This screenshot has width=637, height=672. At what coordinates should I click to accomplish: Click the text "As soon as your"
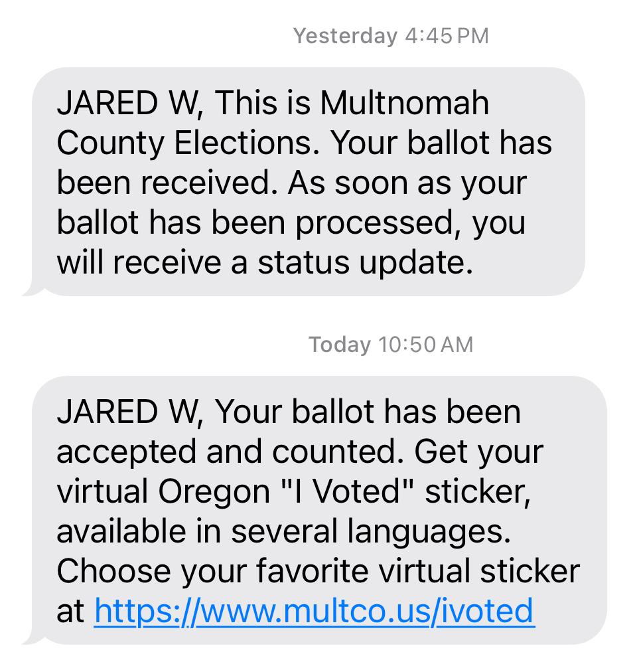click(x=407, y=184)
